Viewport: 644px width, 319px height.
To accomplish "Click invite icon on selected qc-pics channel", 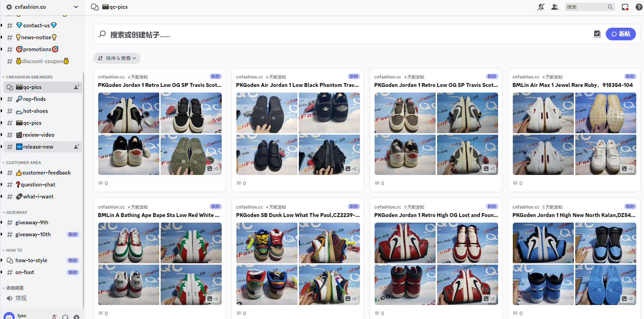I will [x=76, y=87].
